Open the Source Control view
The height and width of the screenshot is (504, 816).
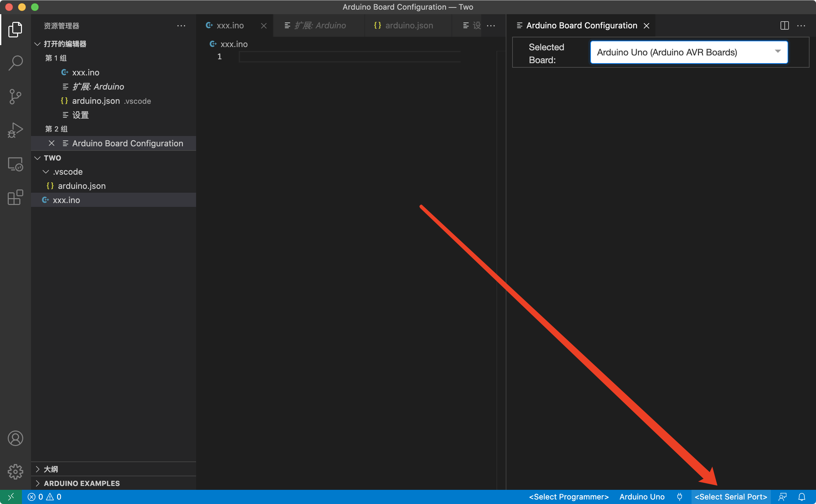point(15,97)
